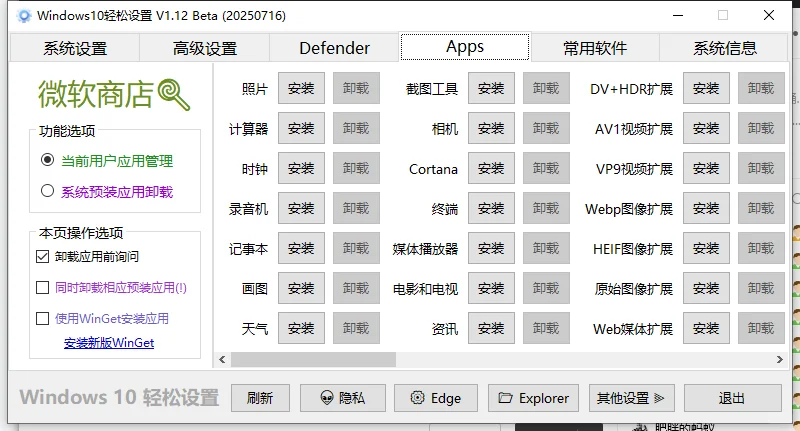This screenshot has height=431, width=800.
Task: Uninstall the 原始图像扩展
Action: [x=761, y=288]
